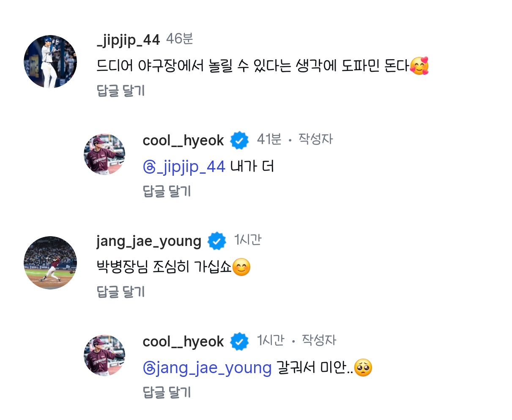Click cool__hyeok username above '갈궈서 미안' reply
512x420 pixels.
(183, 341)
